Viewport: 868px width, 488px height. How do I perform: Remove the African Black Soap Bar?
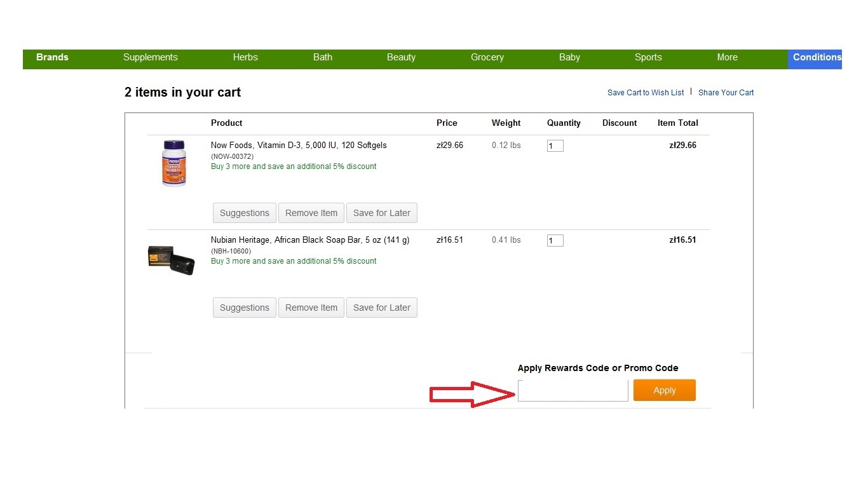pyautogui.click(x=311, y=308)
